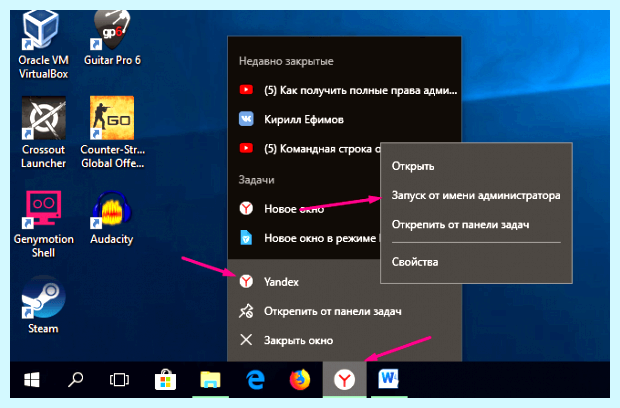This screenshot has height=408, width=620.
Task: Click the Yandex browser taskbar icon
Action: 344,380
